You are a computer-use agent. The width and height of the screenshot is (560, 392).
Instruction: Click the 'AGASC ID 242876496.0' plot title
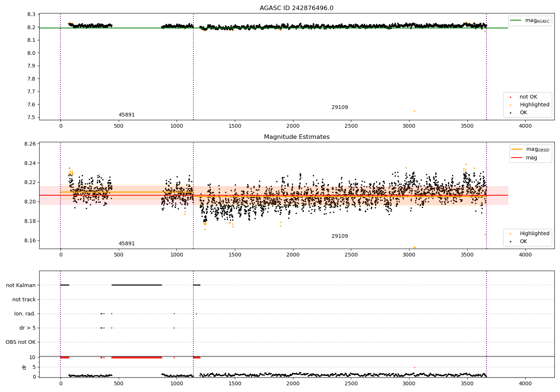(296, 8)
